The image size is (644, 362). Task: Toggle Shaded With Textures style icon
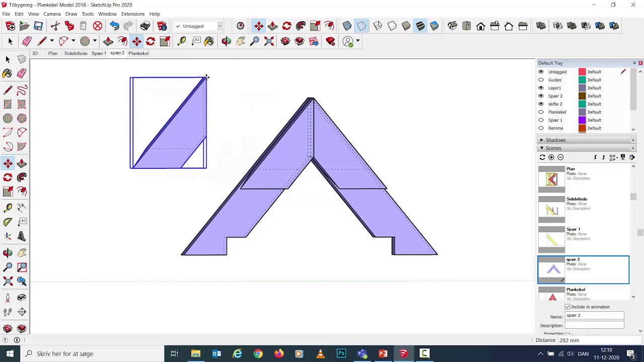click(420, 26)
